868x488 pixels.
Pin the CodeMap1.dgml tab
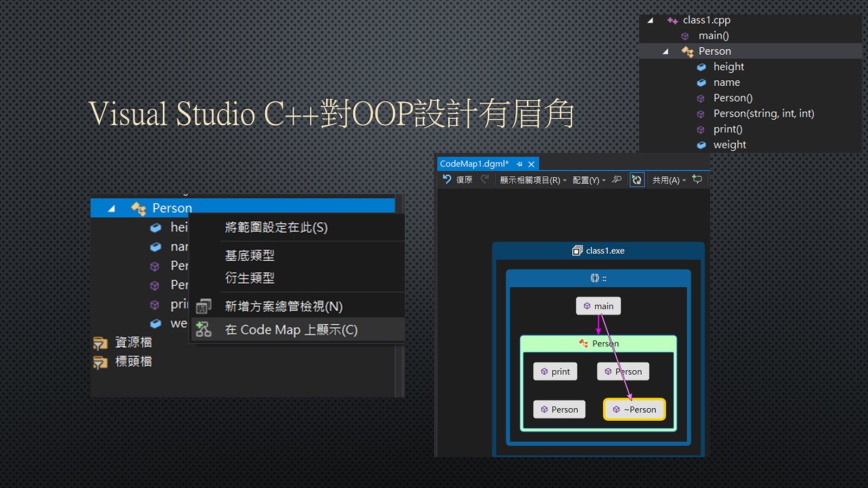pos(519,164)
